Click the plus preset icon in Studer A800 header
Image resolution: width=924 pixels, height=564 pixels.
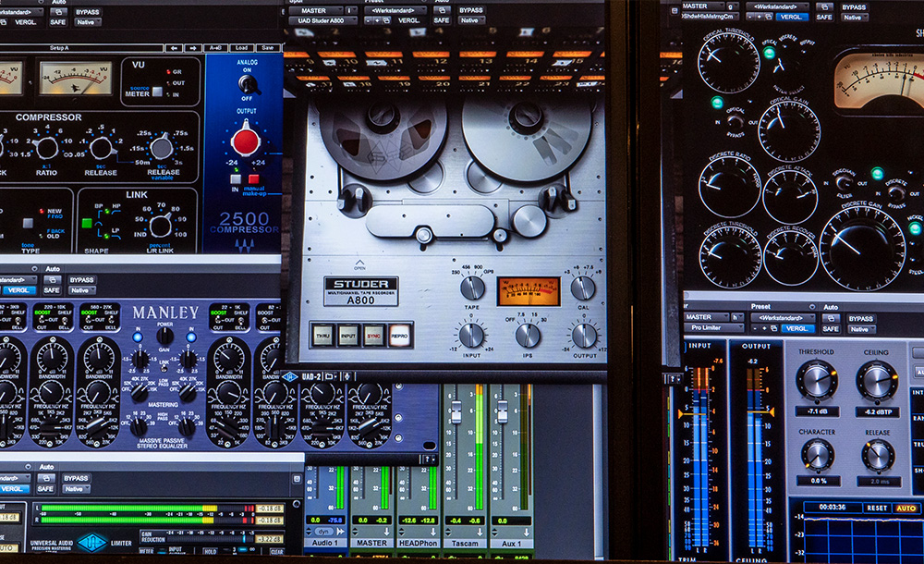click(x=378, y=20)
